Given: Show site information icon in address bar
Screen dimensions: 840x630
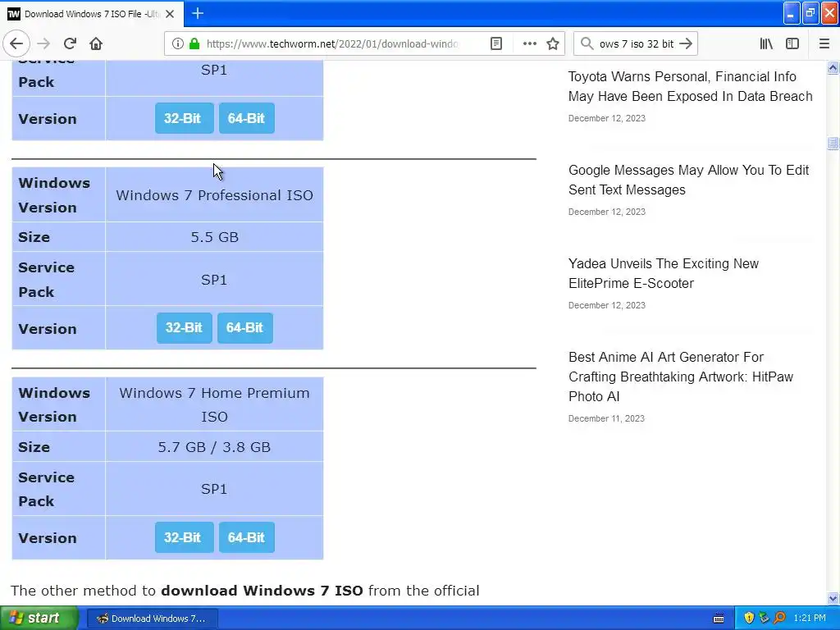Looking at the screenshot, I should point(178,44).
